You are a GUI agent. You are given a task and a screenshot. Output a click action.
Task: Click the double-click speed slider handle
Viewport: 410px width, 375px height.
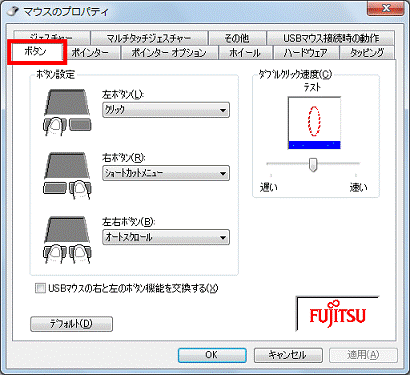(x=313, y=165)
